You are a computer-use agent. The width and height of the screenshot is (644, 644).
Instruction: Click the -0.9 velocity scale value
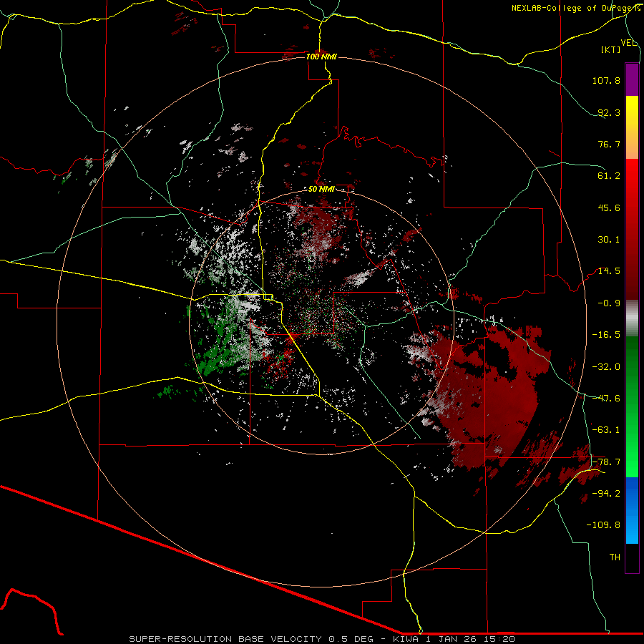609,303
